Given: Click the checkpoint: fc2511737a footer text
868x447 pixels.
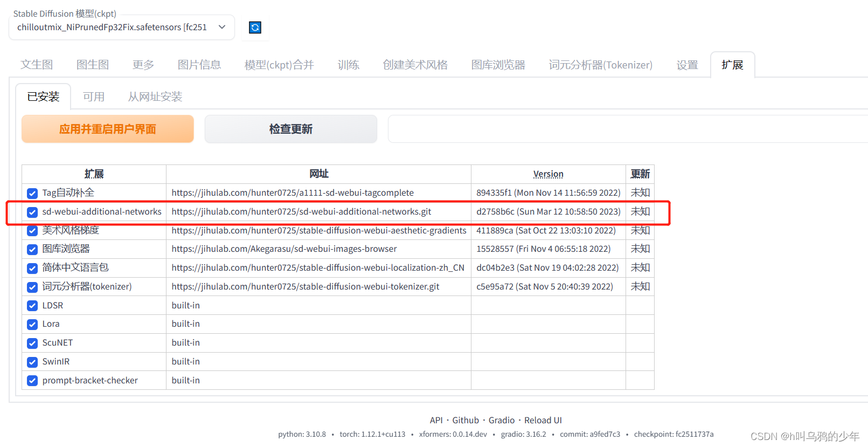Looking at the screenshot, I should coord(674,435).
